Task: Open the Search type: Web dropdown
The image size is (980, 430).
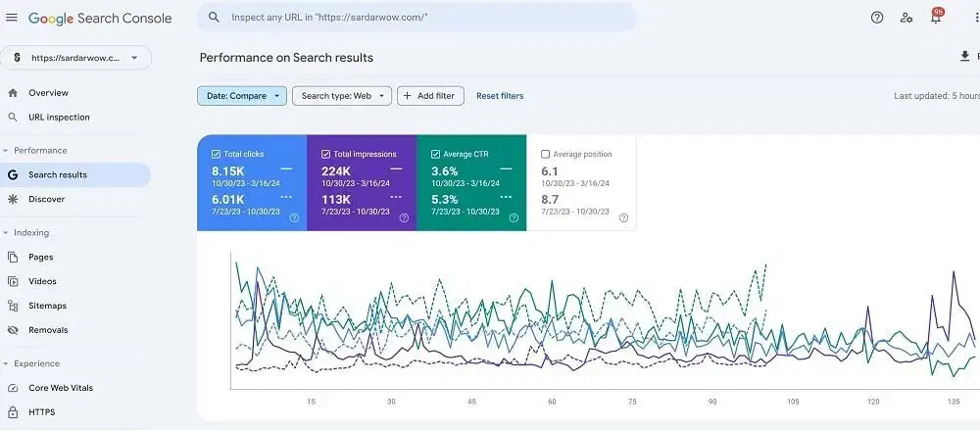Action: [x=342, y=96]
